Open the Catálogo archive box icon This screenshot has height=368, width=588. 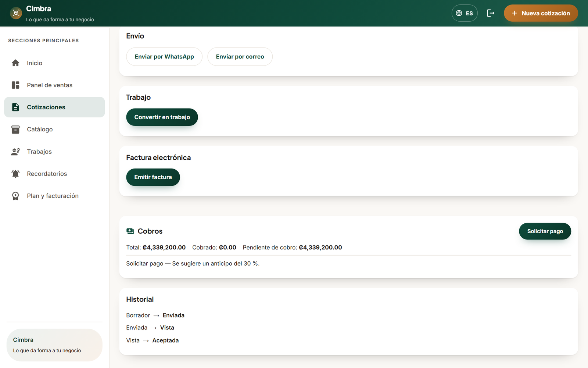coord(15,130)
